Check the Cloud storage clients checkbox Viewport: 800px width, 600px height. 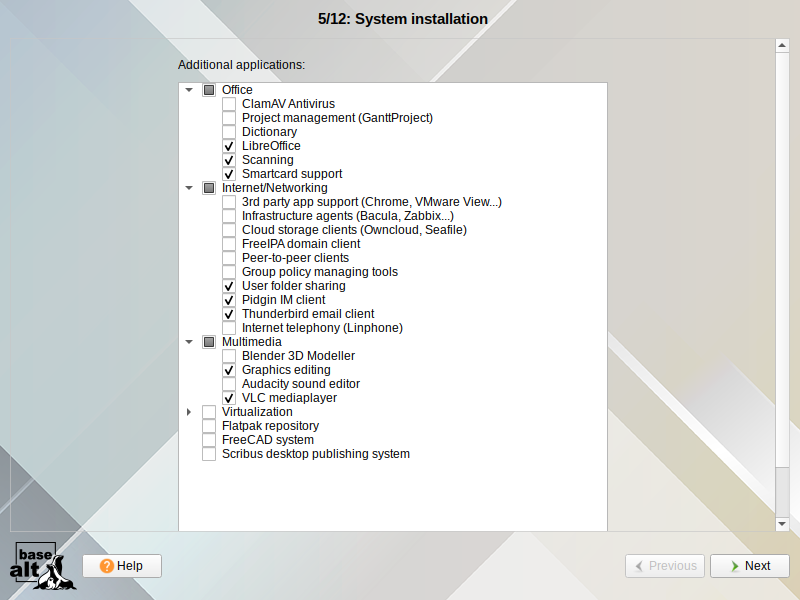pyautogui.click(x=229, y=230)
